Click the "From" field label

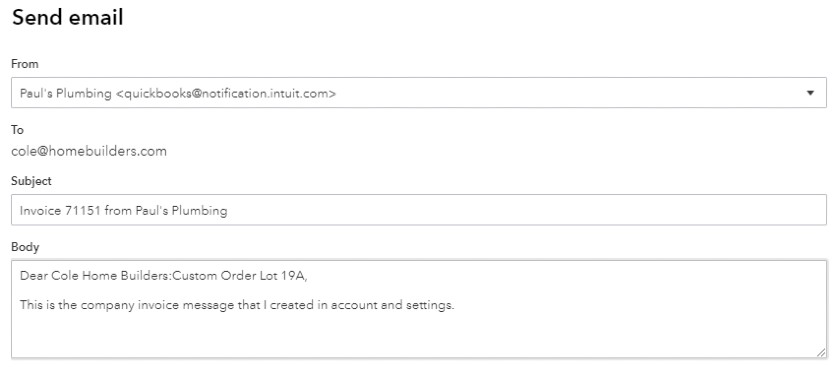[25, 64]
